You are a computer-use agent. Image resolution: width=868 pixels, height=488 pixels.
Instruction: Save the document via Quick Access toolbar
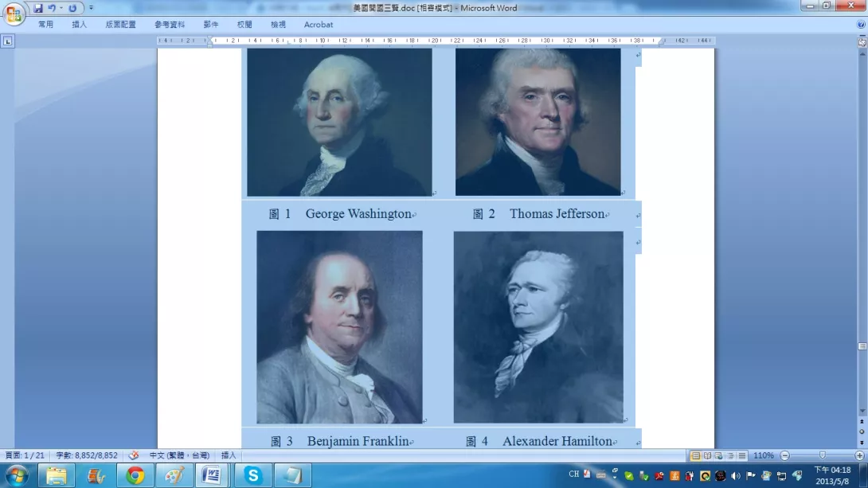click(38, 8)
